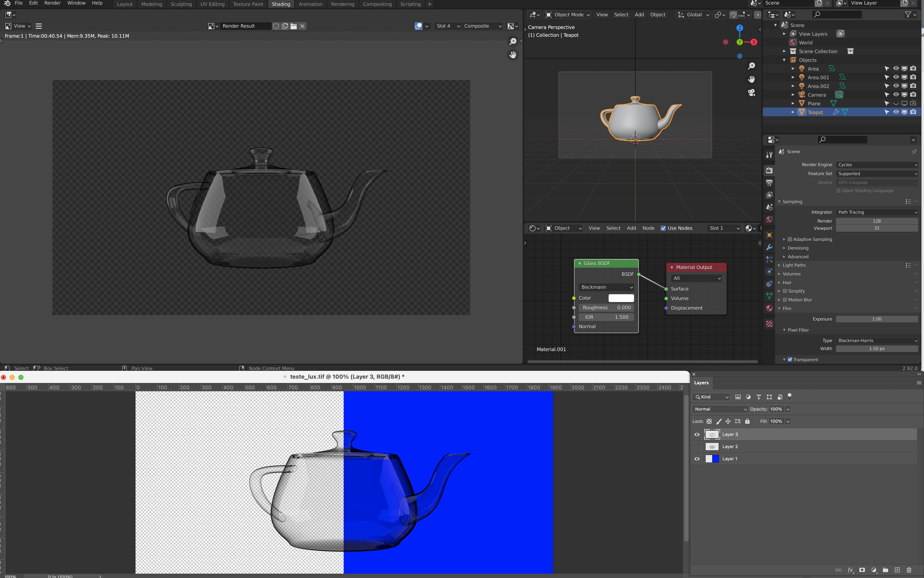Switch to the Compositing workspace tab
Viewport: 924px width, 578px height.
[377, 4]
